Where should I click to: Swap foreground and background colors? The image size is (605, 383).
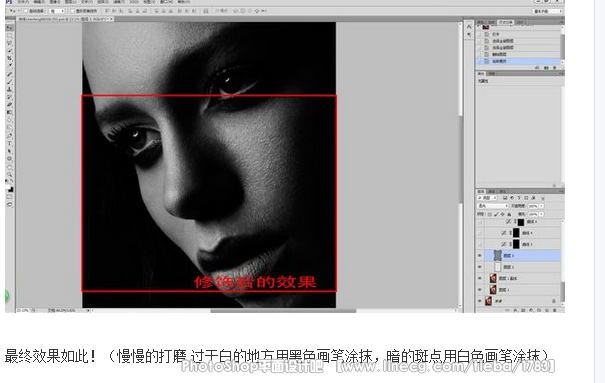(x=12, y=181)
